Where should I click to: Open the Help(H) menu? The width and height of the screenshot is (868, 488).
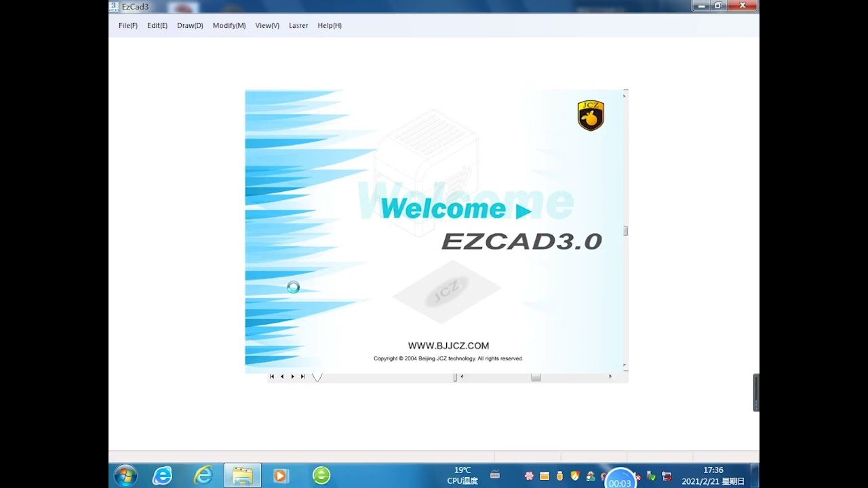[x=330, y=26]
